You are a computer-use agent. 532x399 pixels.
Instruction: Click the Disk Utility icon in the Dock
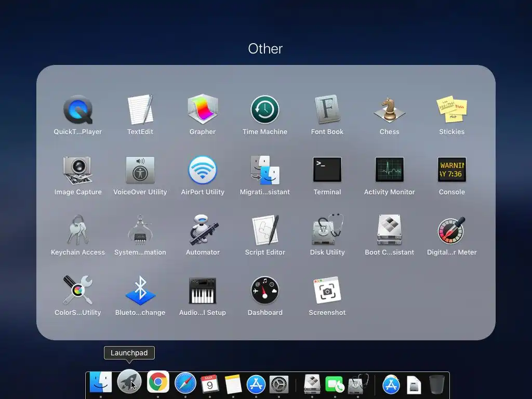pos(358,384)
